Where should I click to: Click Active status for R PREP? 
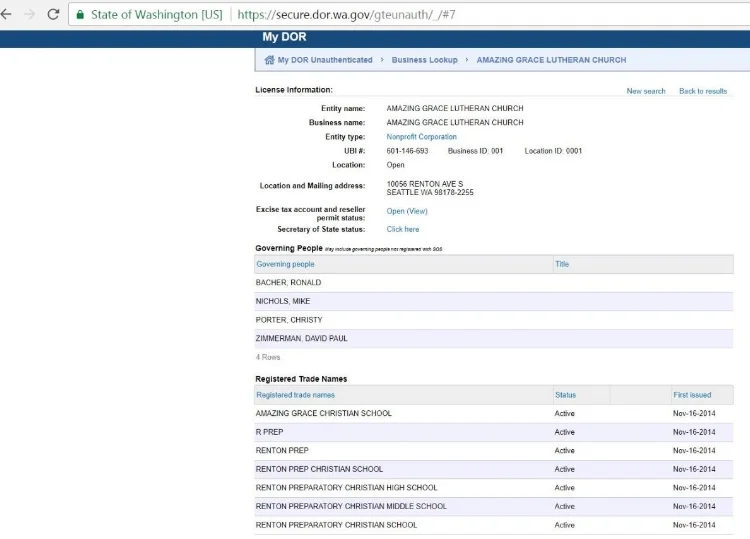click(564, 432)
